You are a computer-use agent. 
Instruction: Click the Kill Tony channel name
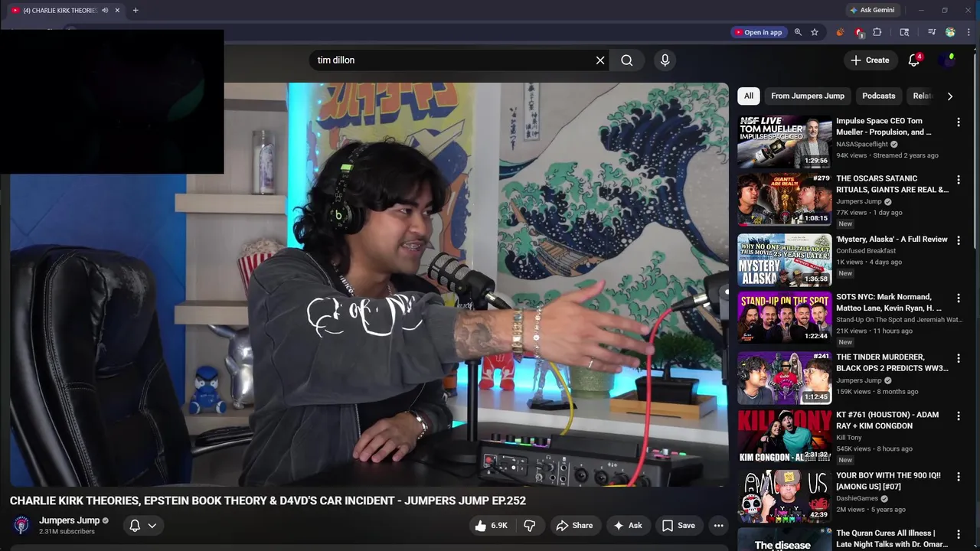tap(849, 438)
